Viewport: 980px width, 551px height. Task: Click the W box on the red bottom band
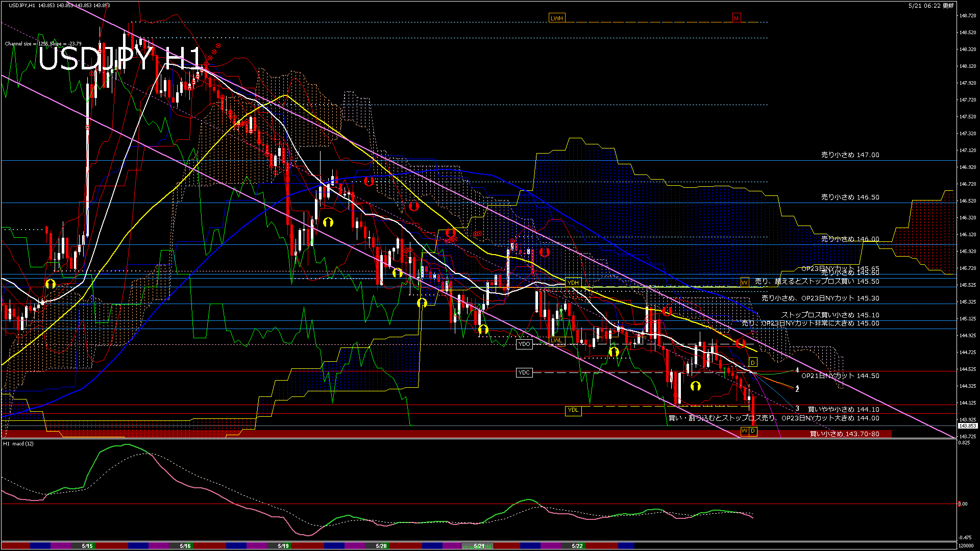point(745,432)
